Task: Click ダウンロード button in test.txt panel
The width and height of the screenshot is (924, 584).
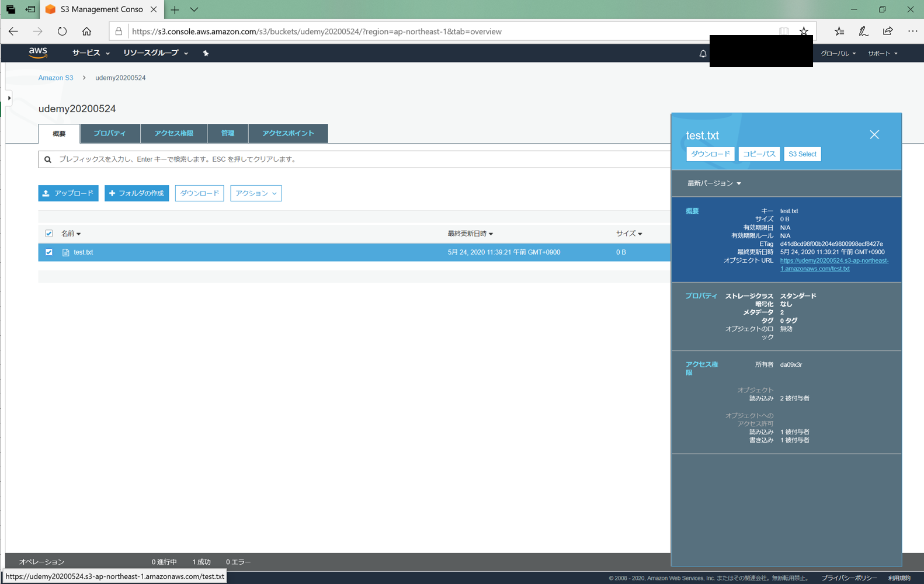Action: (710, 154)
